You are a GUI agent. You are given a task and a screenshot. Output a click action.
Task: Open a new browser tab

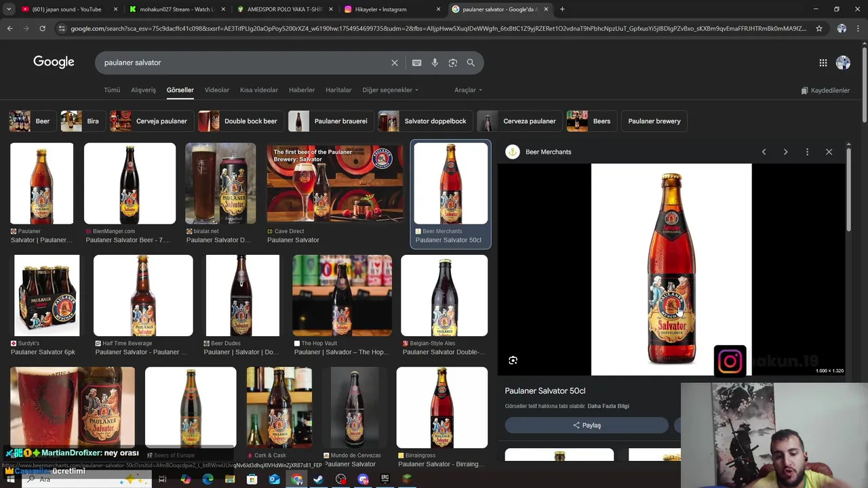562,9
